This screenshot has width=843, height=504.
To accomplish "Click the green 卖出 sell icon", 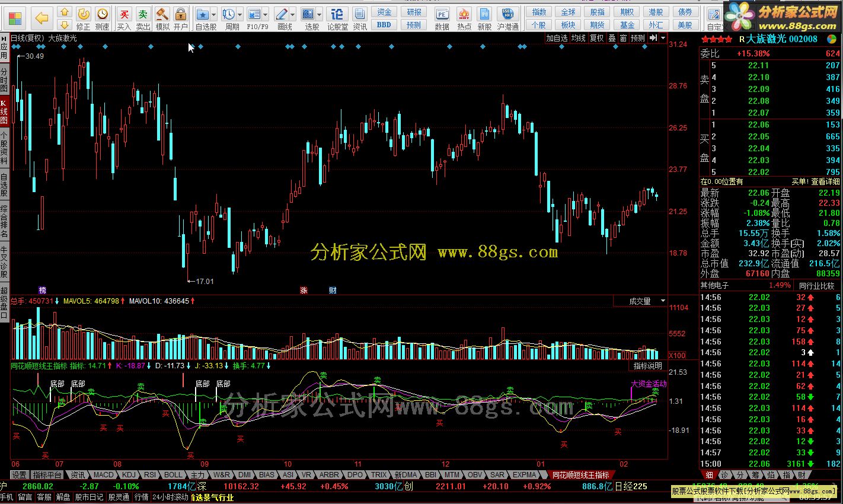I will click(x=143, y=14).
